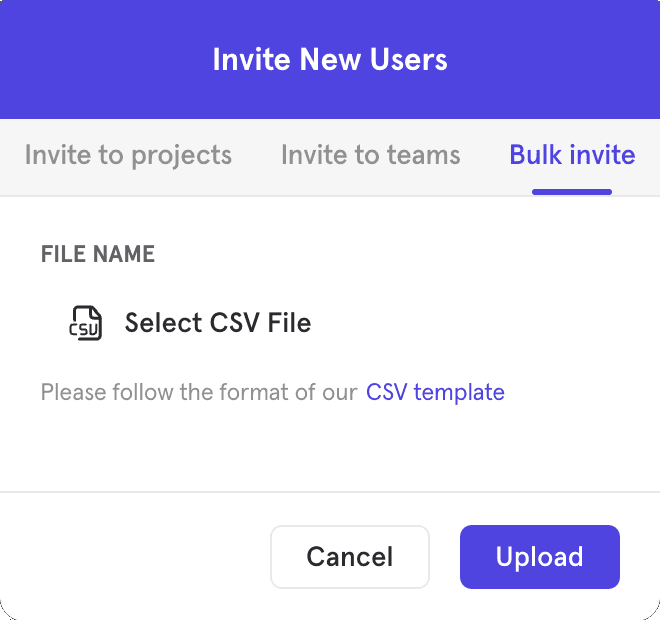Switch to the Invite to projects tab
The image size is (660, 620).
point(128,155)
